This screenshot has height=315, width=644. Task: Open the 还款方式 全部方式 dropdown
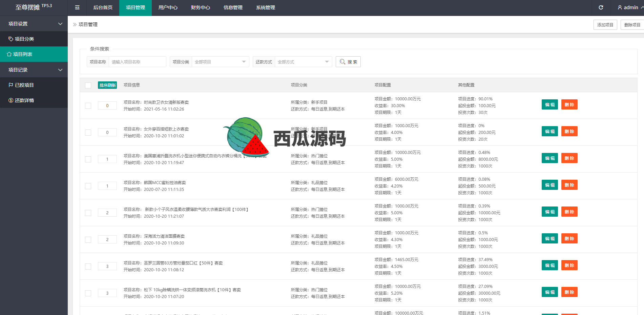click(x=303, y=62)
